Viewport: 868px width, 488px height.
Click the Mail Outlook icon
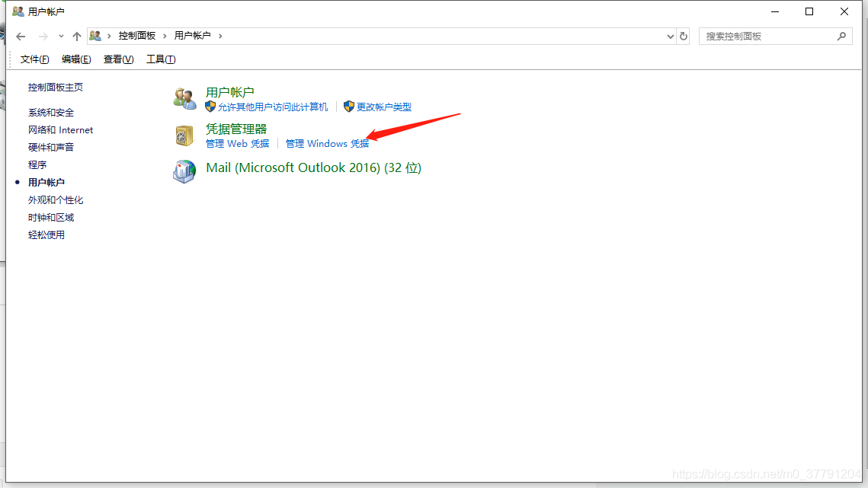(x=184, y=171)
